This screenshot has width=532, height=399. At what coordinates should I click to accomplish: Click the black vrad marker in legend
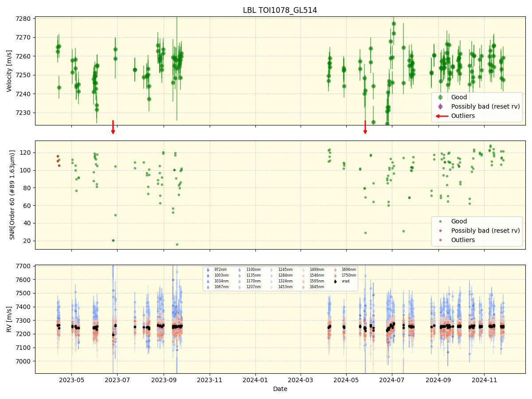pyautogui.click(x=335, y=282)
